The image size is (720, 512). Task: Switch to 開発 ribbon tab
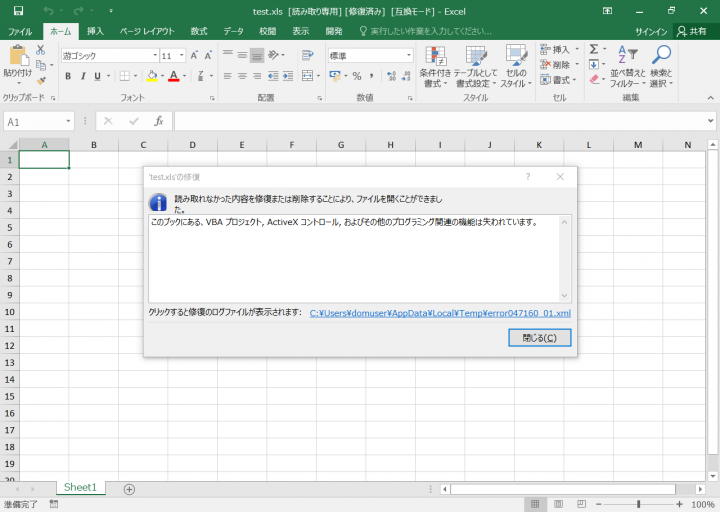click(x=334, y=31)
